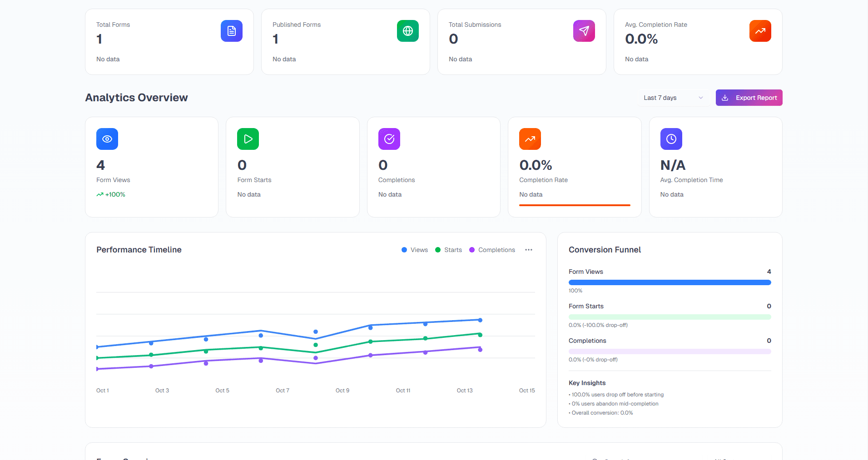
Task: Click the Completions funnel bar
Action: tap(670, 351)
